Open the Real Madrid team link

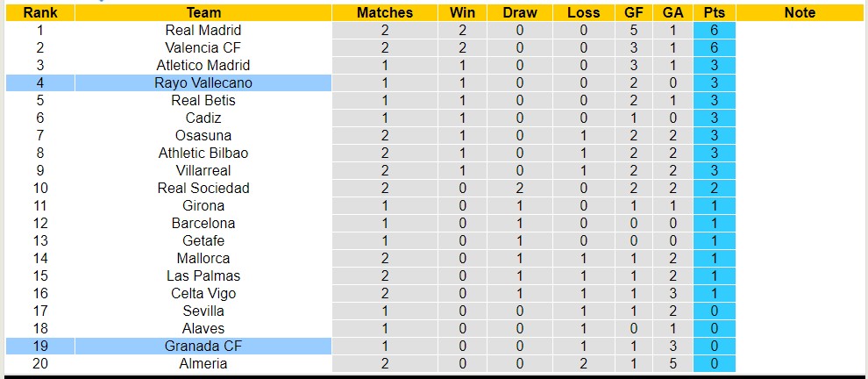click(203, 30)
